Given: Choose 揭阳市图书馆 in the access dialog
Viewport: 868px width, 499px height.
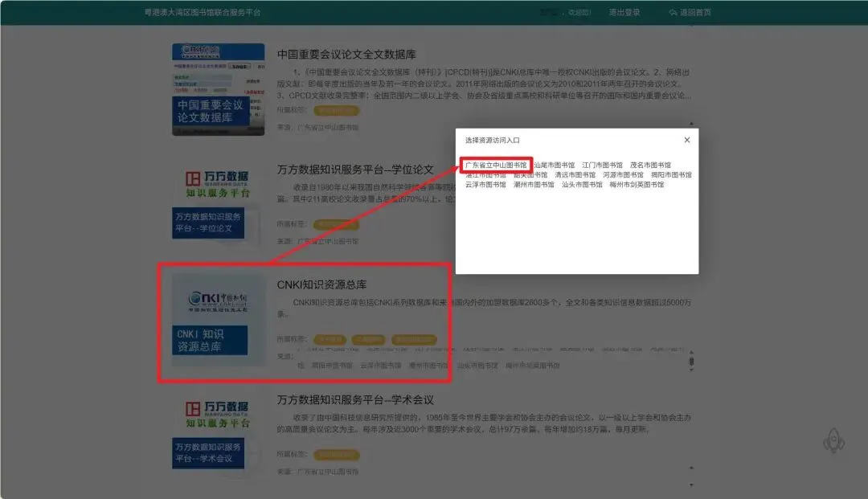Looking at the screenshot, I should pyautogui.click(x=671, y=175).
